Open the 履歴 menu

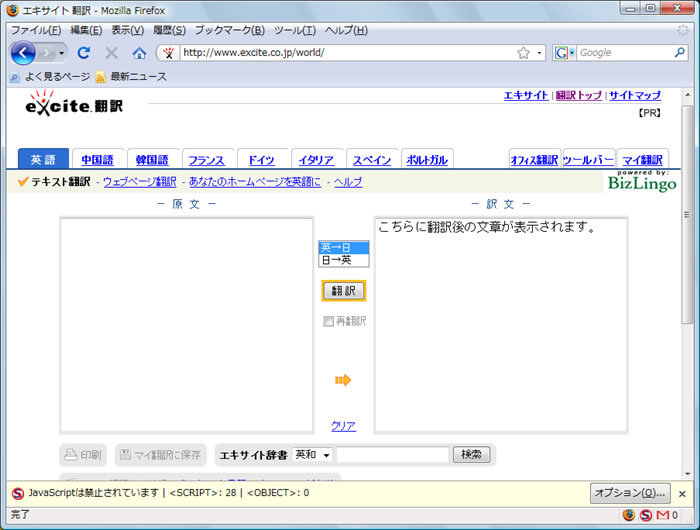point(169,30)
